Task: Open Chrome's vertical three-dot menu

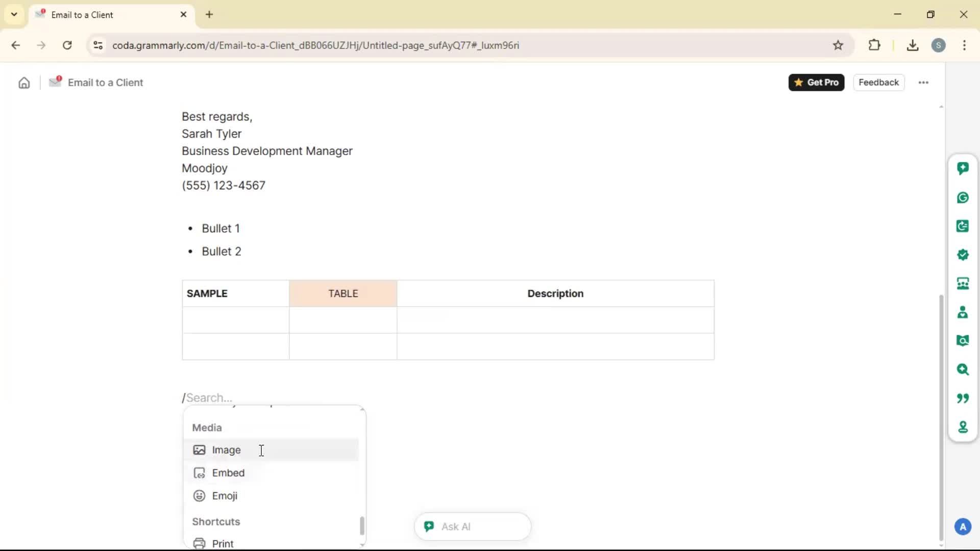Action: tap(964, 45)
